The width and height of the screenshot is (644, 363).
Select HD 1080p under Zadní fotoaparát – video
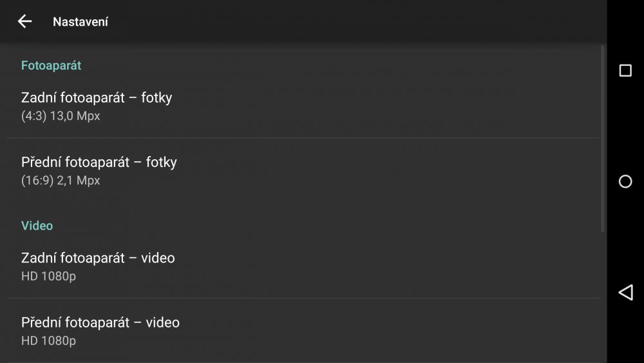(48, 277)
